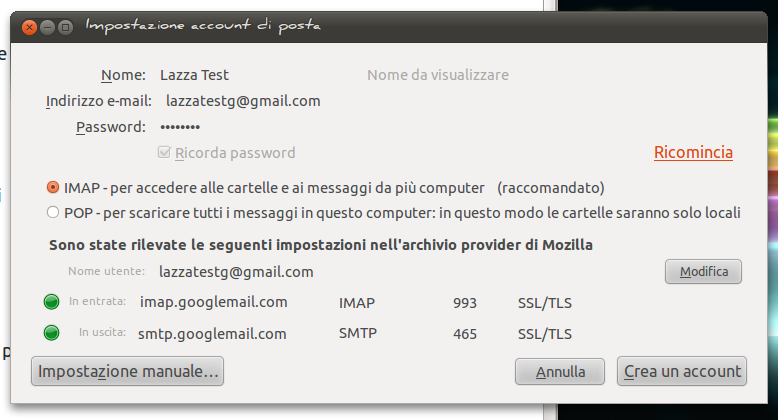Open Impostazione manuale settings

tap(127, 372)
